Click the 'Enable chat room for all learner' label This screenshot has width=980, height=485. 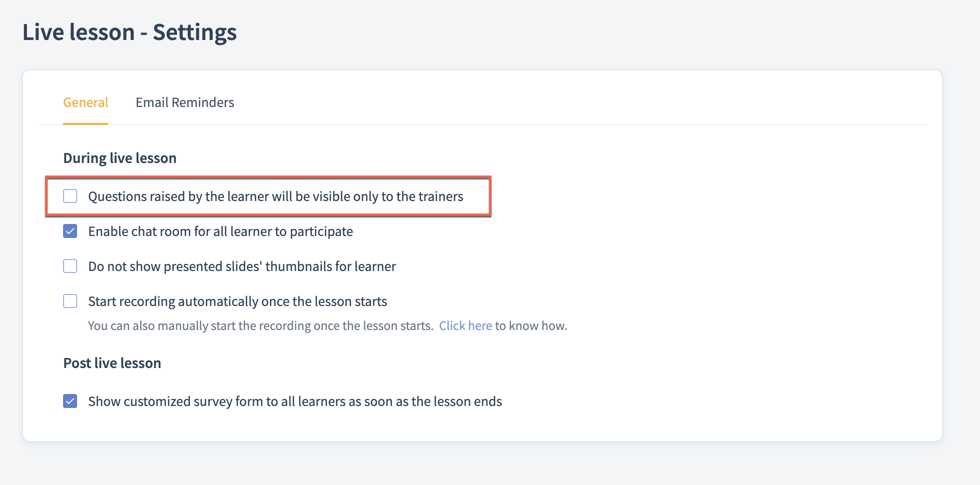pyautogui.click(x=221, y=231)
